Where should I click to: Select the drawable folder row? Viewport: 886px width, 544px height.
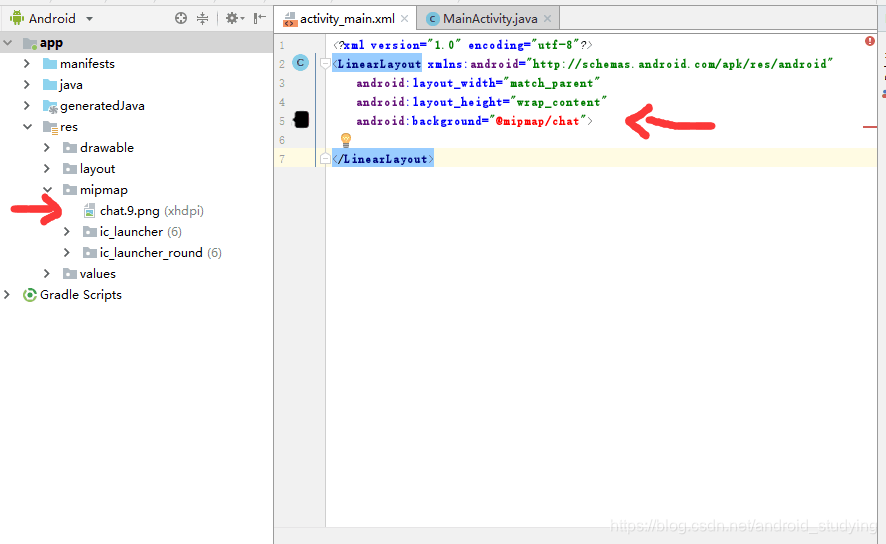click(x=136, y=147)
